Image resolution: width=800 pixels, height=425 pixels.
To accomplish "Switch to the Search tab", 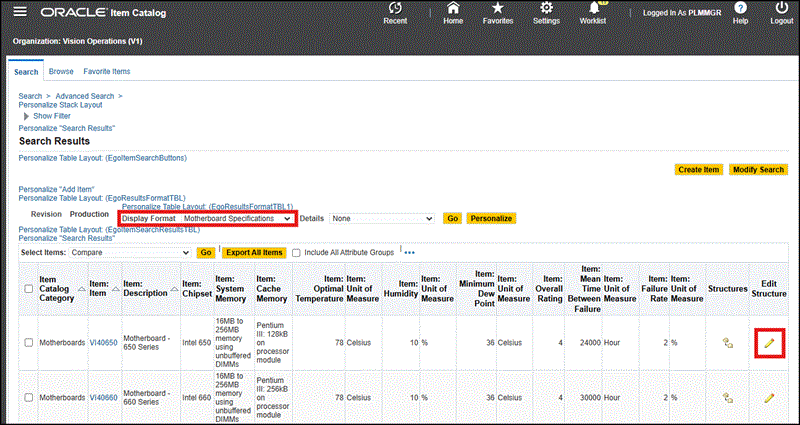I will 26,72.
